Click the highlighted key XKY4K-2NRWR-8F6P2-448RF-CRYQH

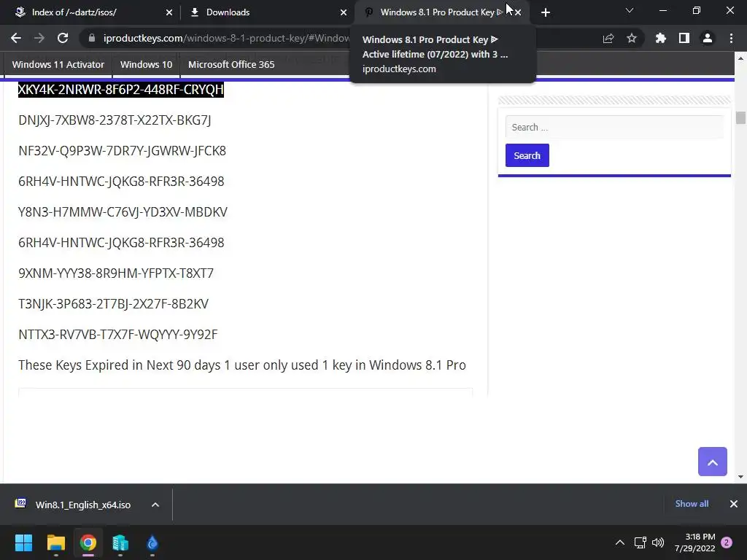(121, 90)
